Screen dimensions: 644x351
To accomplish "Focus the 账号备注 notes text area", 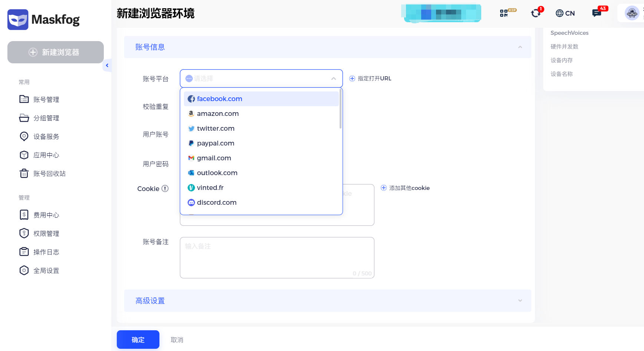I will coord(277,258).
